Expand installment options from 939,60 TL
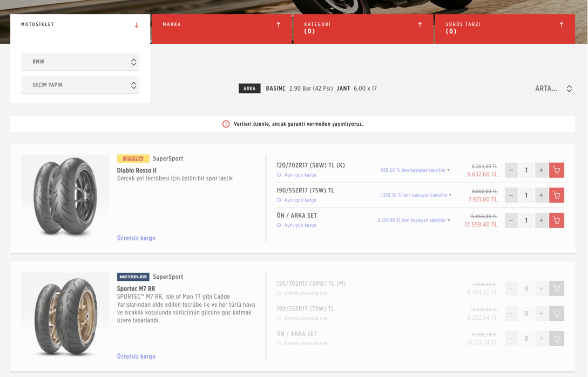The width and height of the screenshot is (588, 377). [415, 170]
